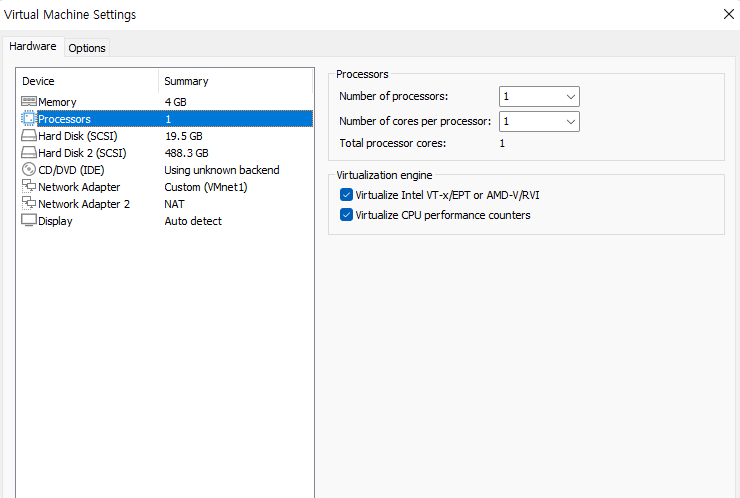The width and height of the screenshot is (740, 498).
Task: Click the Number of processors label
Action: pyautogui.click(x=394, y=96)
